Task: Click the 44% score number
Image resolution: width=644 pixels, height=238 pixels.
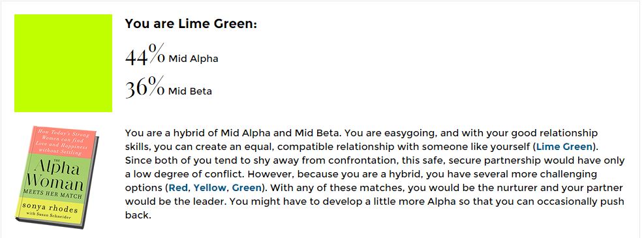Action: click(145, 55)
